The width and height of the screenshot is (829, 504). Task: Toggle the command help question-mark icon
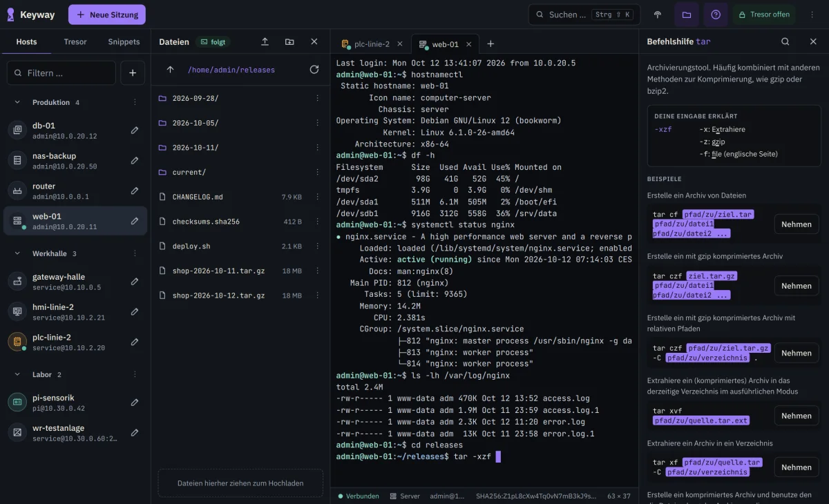715,14
